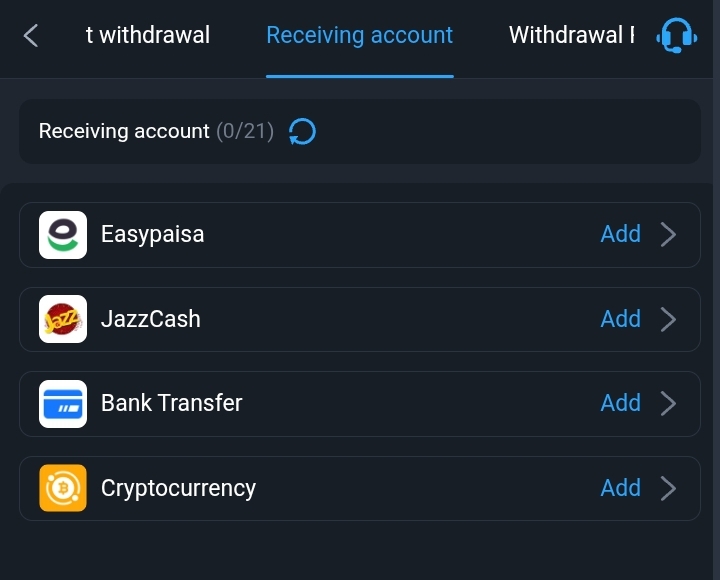Expand the JazzCash row chevron
Viewport: 720px width, 580px height.
pos(669,319)
